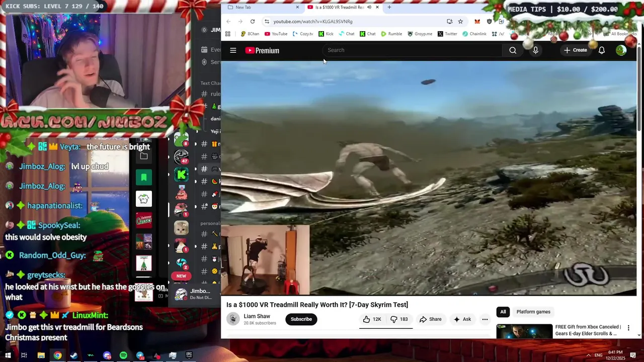The height and width of the screenshot is (362, 644).
Task: Start voice search with the microphone icon
Action: 535,50
